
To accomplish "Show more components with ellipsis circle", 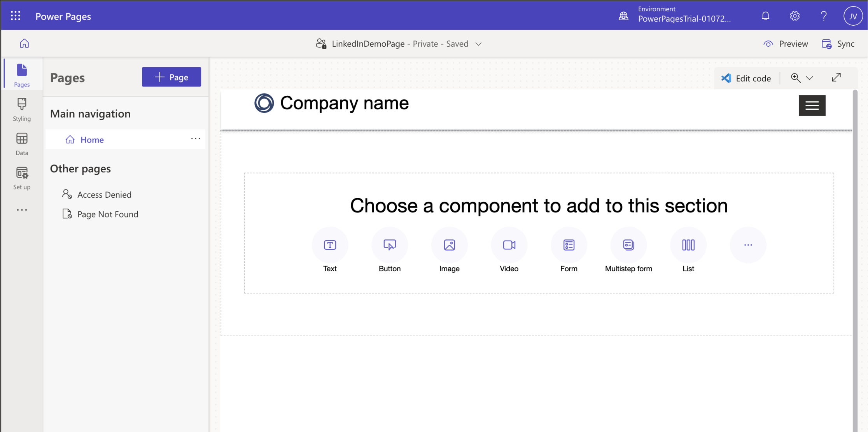I will (x=748, y=245).
